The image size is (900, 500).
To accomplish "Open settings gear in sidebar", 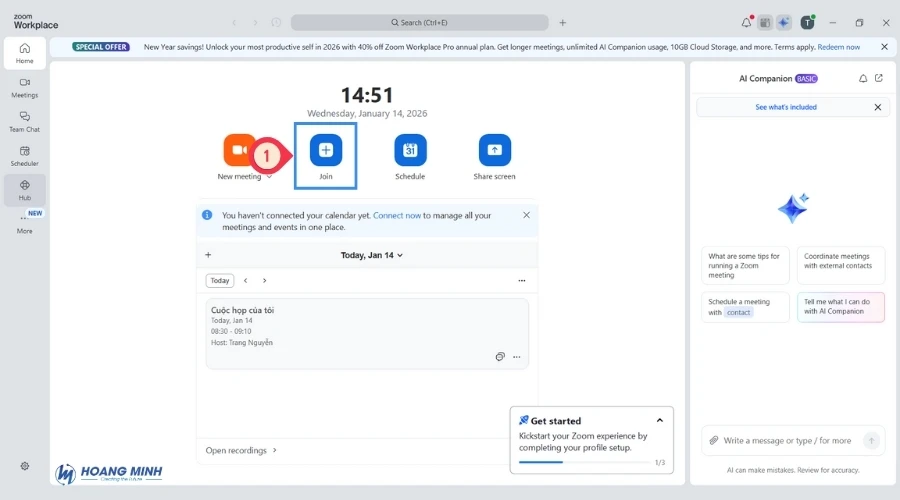I will pyautogui.click(x=25, y=466).
